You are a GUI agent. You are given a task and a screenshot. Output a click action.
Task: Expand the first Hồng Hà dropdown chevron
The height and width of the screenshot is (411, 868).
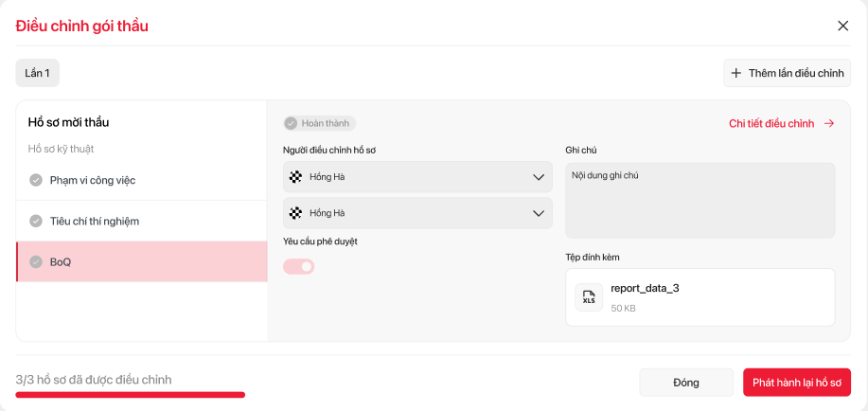539,177
